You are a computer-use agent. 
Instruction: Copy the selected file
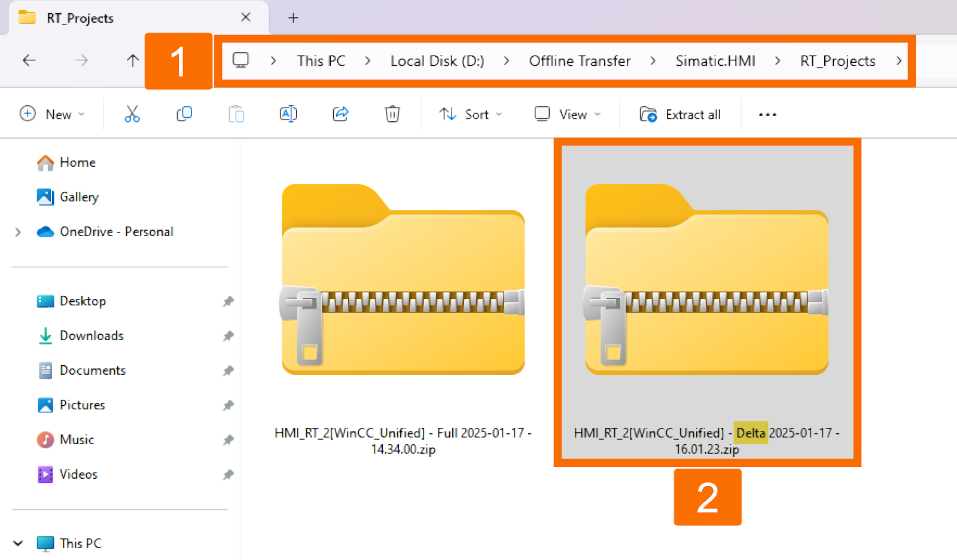point(184,114)
